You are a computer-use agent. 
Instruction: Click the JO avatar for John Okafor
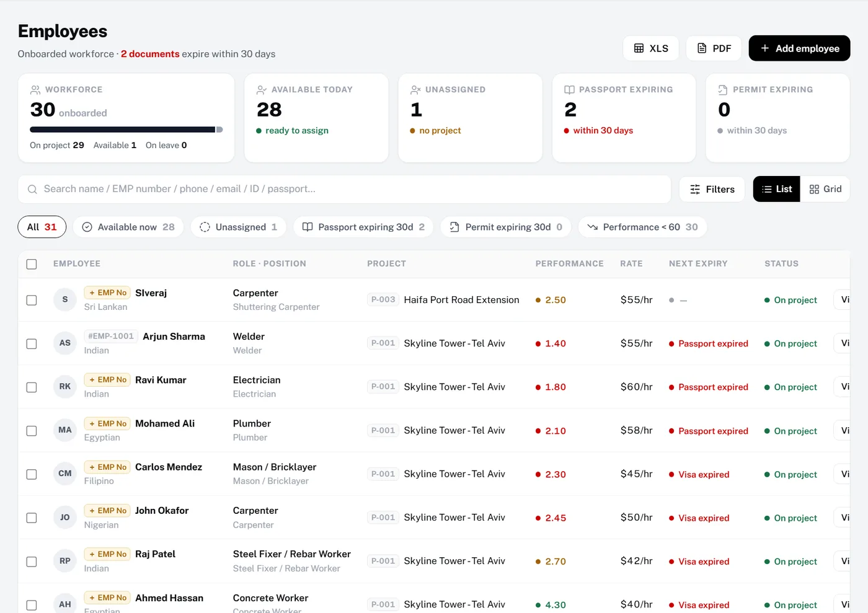[x=65, y=517]
